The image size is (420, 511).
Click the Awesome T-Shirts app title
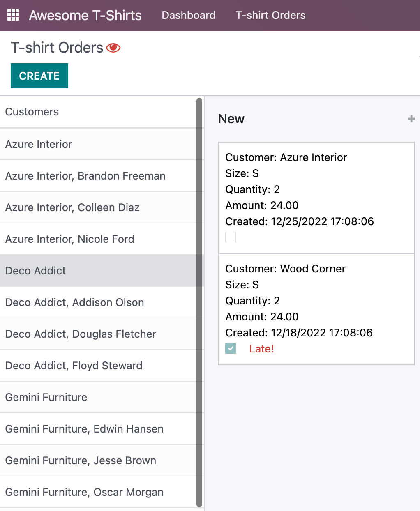[85, 15]
